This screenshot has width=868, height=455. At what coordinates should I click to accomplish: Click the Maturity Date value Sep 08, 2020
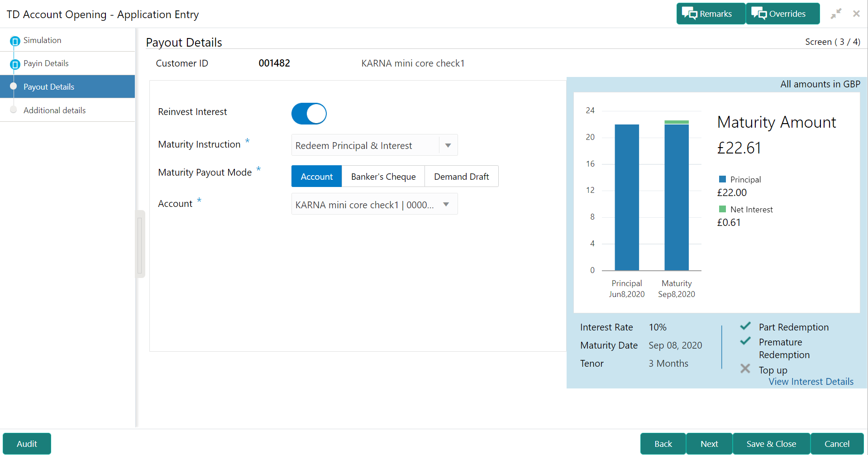tap(675, 345)
